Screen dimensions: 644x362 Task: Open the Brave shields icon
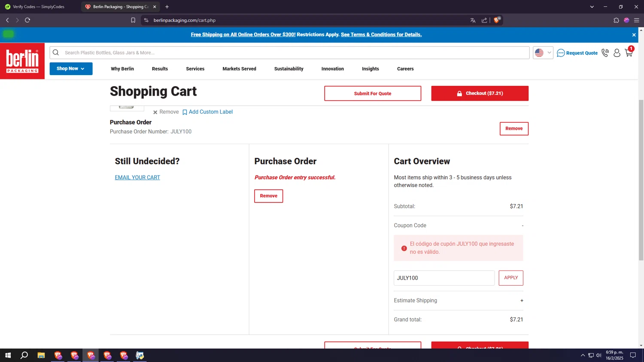point(497,20)
